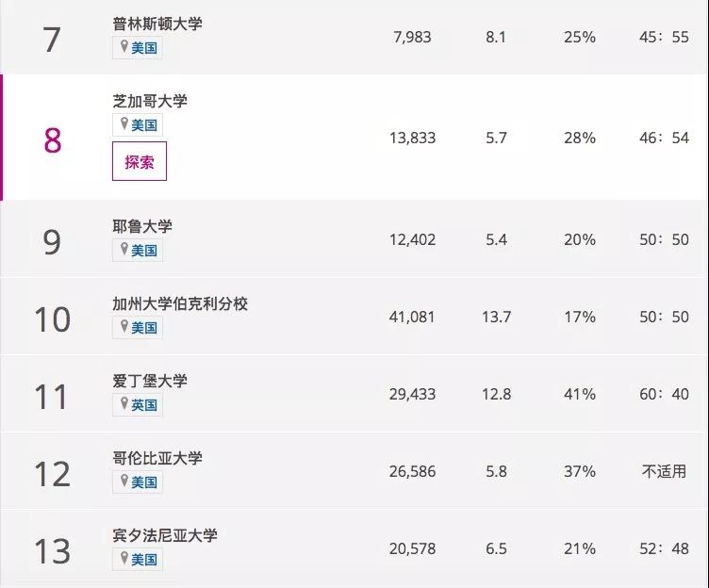Open the 宾夕法尼亚大学 university link
709x588 pixels.
164,535
